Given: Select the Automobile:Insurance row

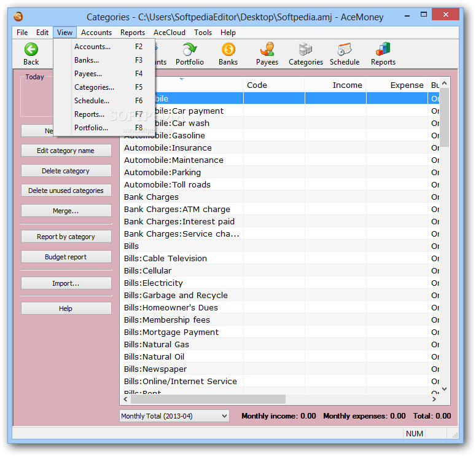Looking at the screenshot, I should (x=279, y=148).
